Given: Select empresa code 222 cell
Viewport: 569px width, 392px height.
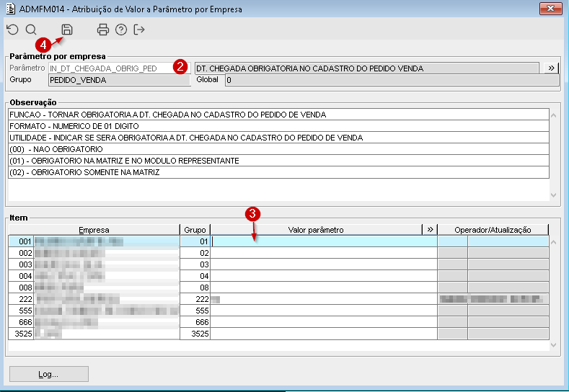Looking at the screenshot, I should (x=21, y=299).
